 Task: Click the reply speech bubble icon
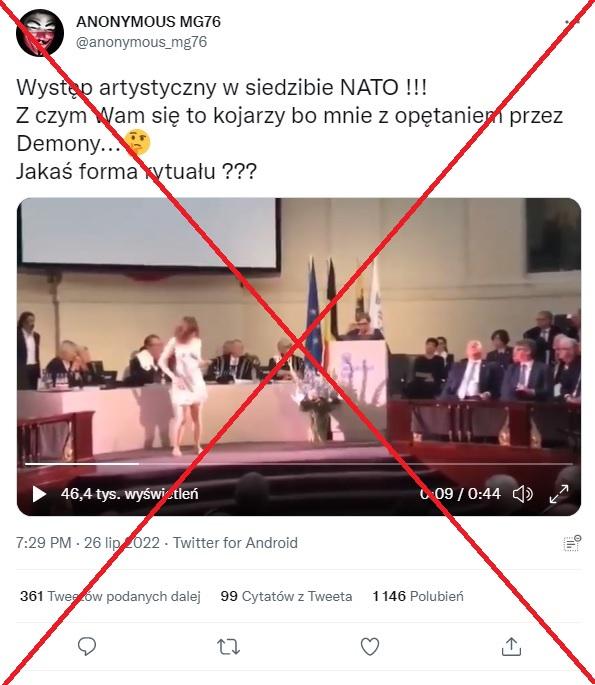[86, 646]
